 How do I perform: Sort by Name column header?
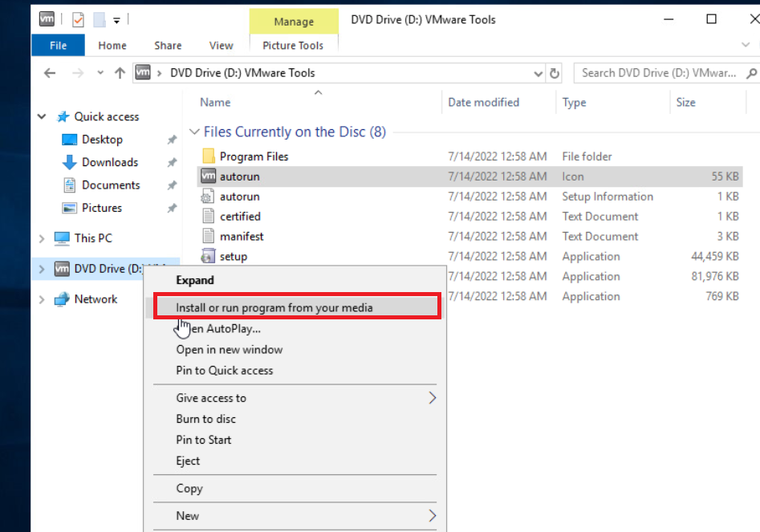coord(215,102)
